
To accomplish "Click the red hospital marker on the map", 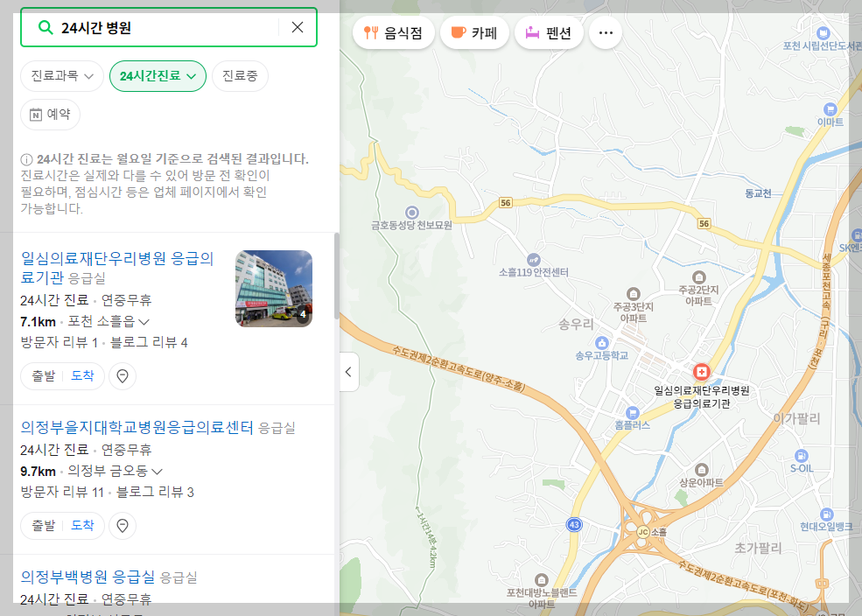I will [x=701, y=371].
